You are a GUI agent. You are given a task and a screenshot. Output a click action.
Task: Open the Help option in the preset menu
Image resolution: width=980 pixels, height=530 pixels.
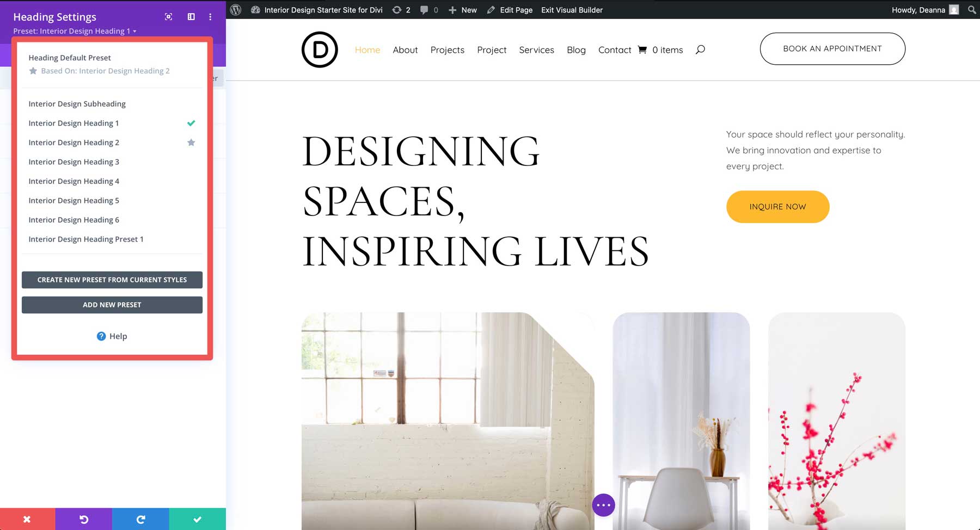(112, 336)
